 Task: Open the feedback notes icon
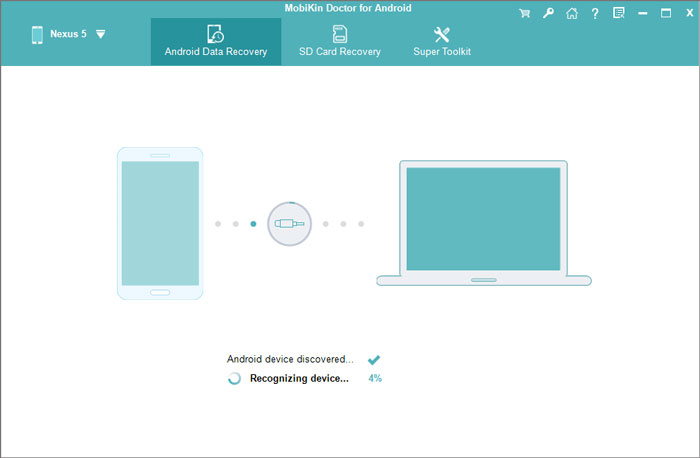[x=618, y=13]
